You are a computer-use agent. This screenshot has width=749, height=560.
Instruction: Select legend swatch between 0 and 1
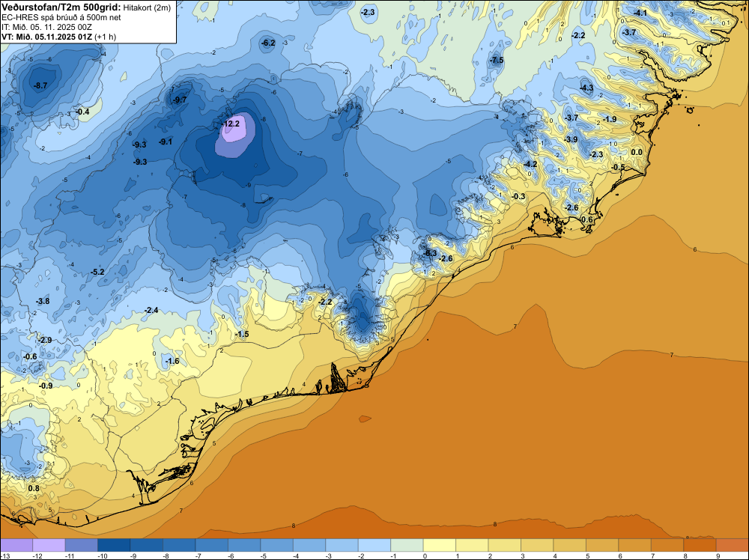tap(440, 545)
